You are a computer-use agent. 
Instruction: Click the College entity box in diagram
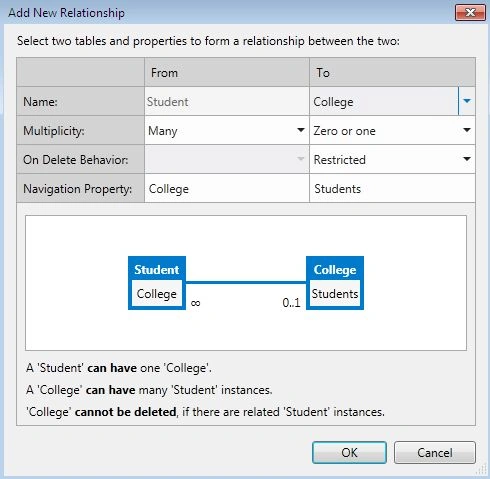tap(335, 283)
